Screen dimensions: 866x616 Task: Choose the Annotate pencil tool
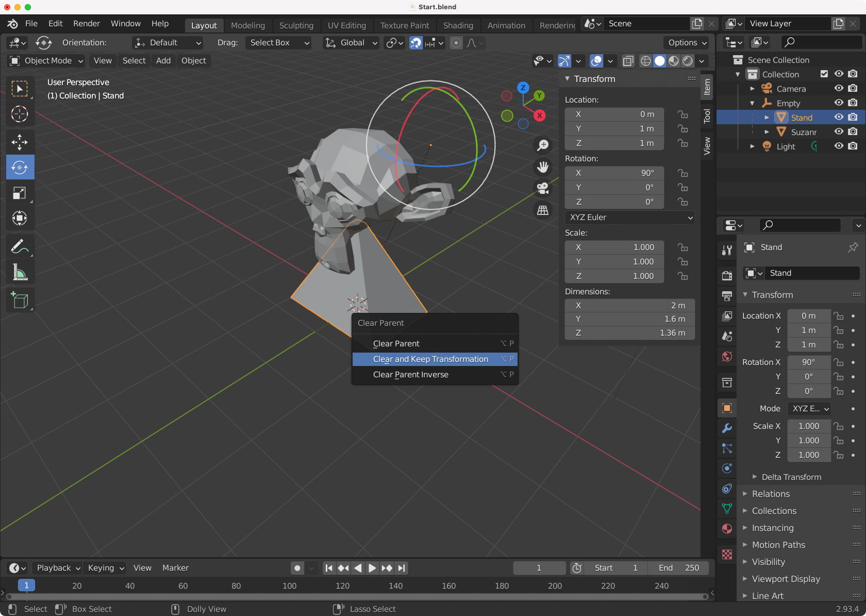(20, 247)
